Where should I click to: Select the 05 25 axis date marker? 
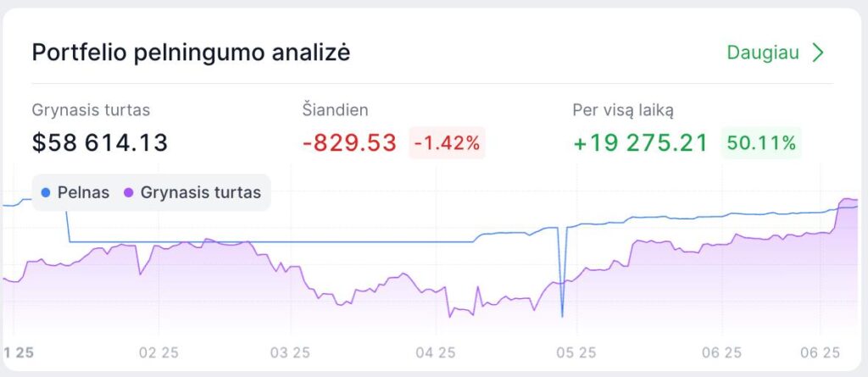(x=576, y=352)
